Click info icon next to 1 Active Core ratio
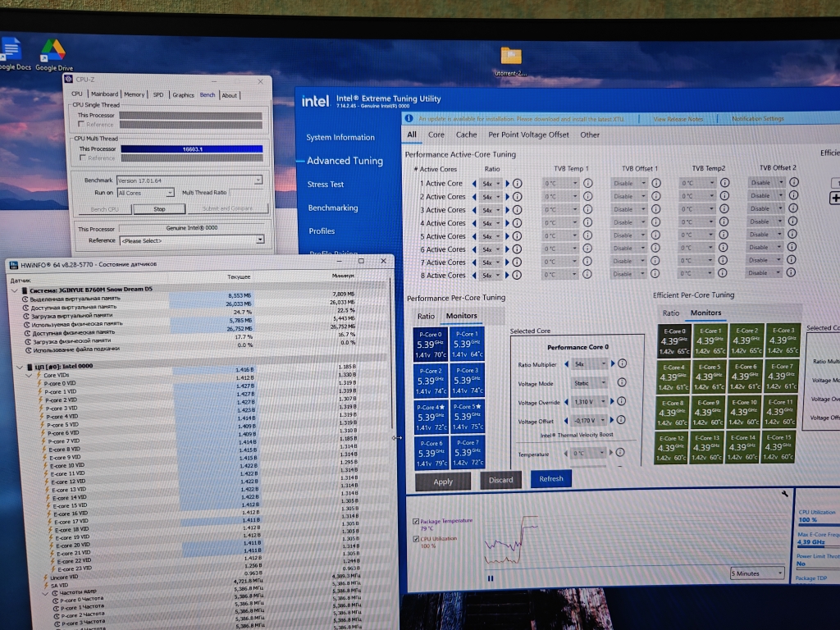 tap(518, 183)
